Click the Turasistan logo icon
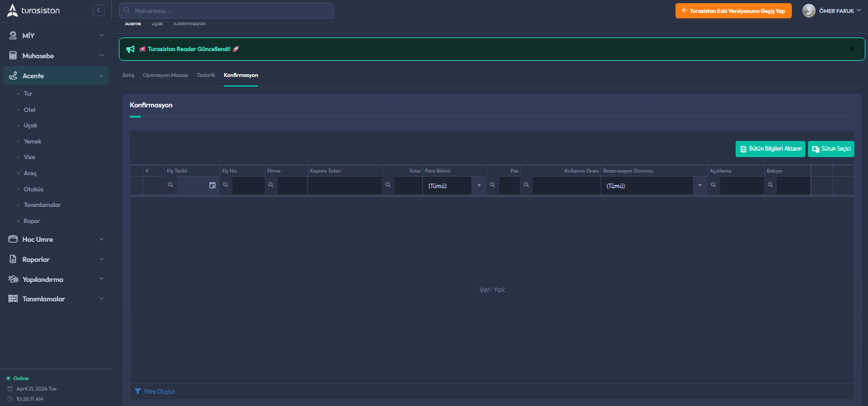Viewport: 868px width, 406px height. click(12, 10)
